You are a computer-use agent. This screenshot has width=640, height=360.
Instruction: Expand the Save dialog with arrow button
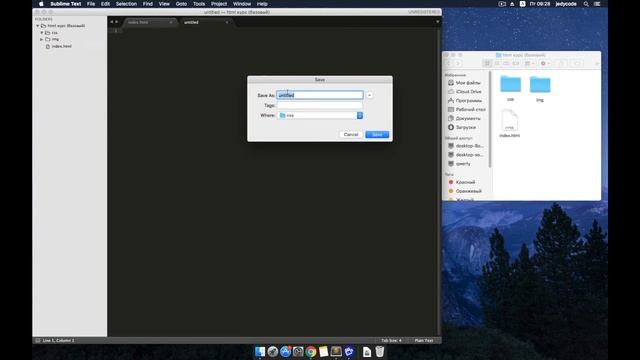369,95
